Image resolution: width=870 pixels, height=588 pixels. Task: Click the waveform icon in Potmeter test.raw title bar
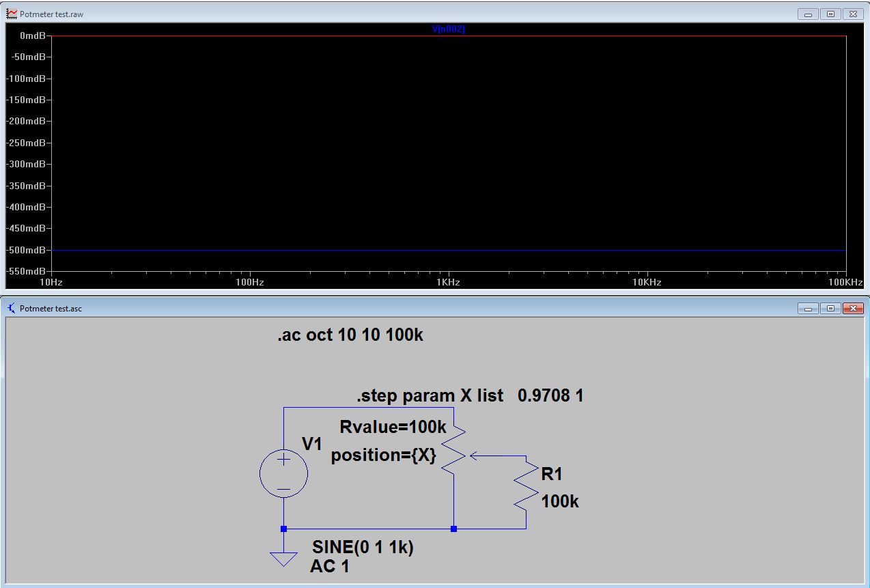click(x=12, y=14)
